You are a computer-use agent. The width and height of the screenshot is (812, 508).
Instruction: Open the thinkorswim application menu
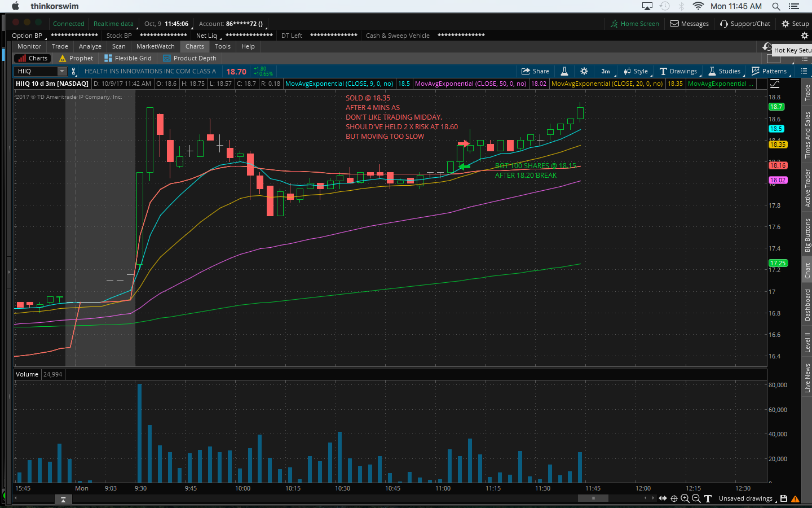tap(55, 6)
